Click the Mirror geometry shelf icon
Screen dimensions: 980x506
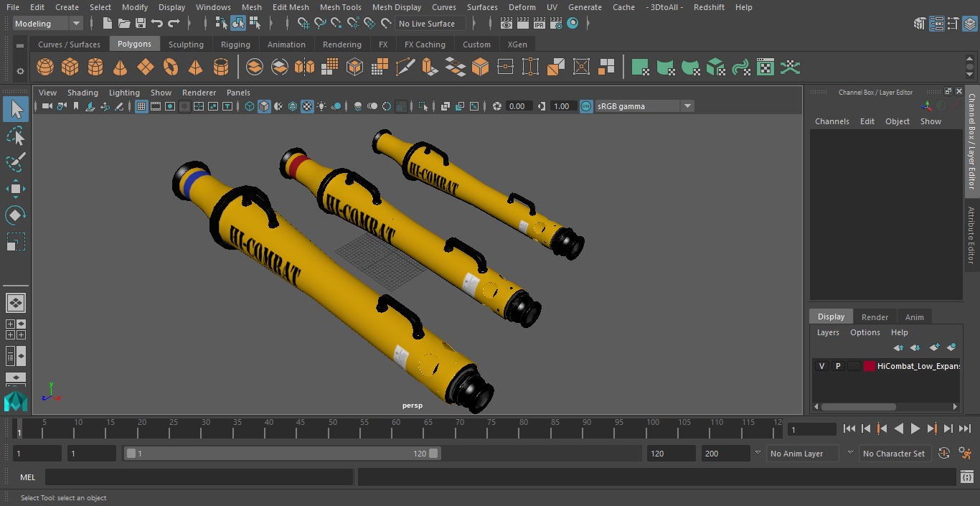pos(304,67)
